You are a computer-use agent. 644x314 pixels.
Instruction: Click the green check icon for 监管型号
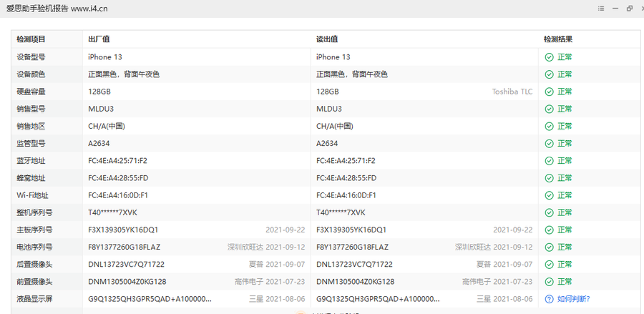pos(549,143)
